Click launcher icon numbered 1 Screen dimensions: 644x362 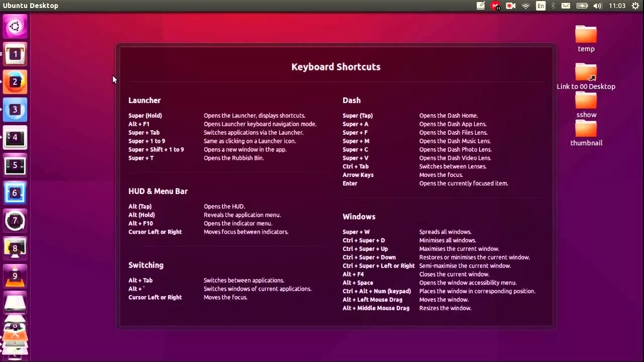[15, 54]
